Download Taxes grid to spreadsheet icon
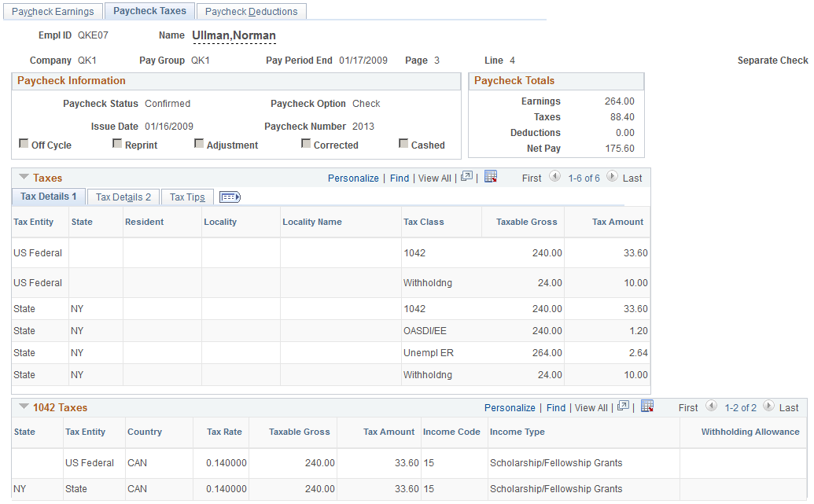 click(x=491, y=176)
